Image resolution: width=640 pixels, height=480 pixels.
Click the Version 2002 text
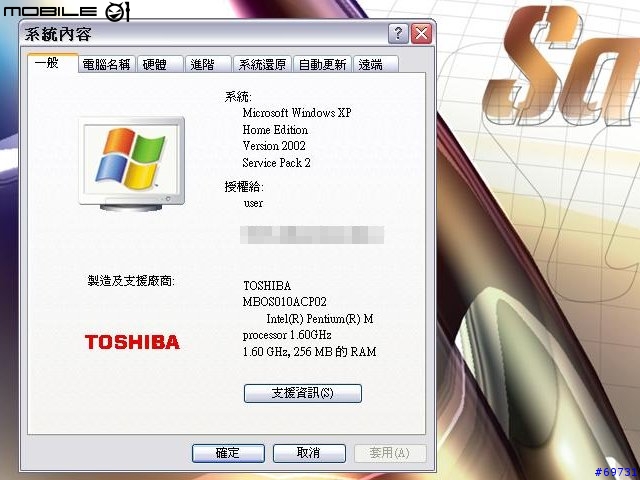tap(274, 146)
